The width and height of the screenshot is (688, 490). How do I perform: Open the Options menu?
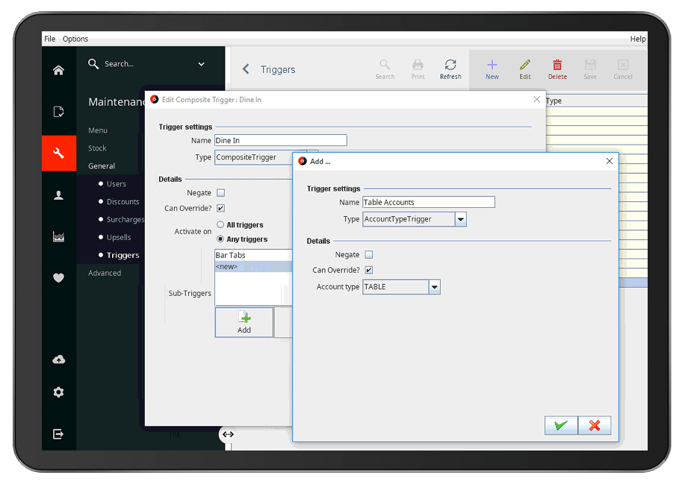coord(75,39)
